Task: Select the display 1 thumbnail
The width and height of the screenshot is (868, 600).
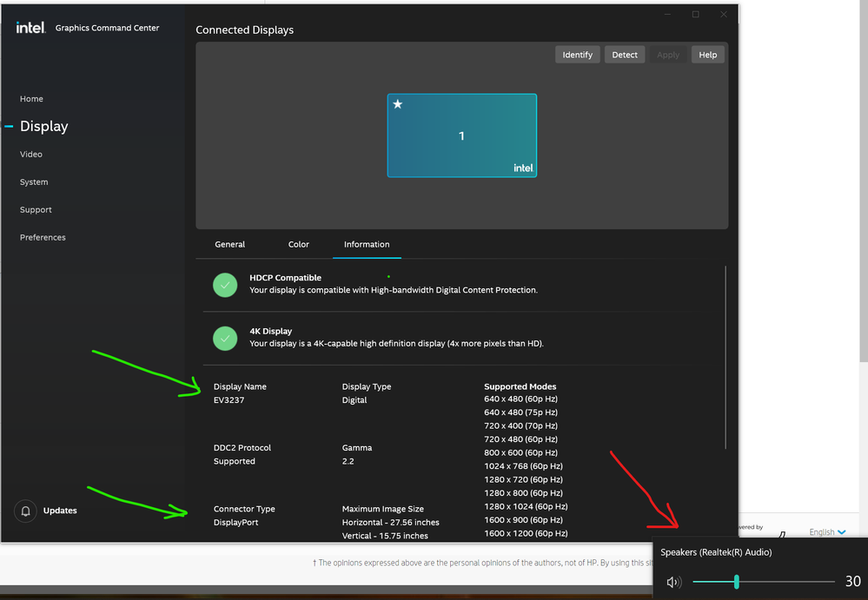Action: coord(461,135)
